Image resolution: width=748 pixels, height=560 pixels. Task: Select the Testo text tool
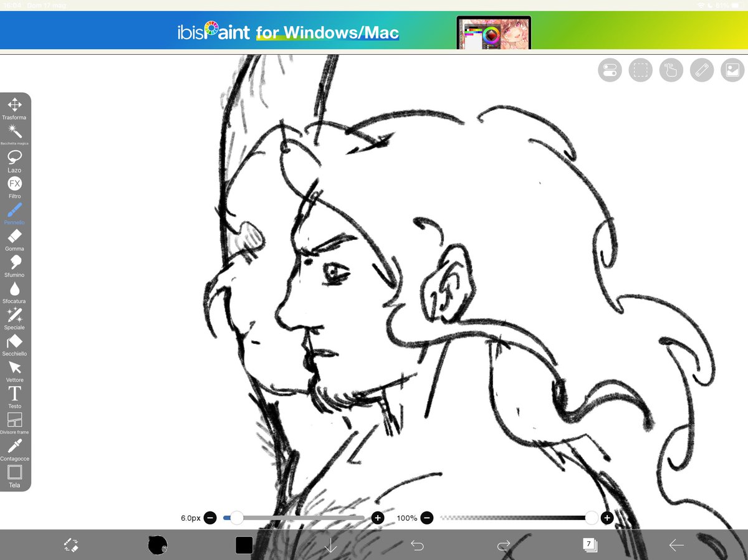point(14,397)
